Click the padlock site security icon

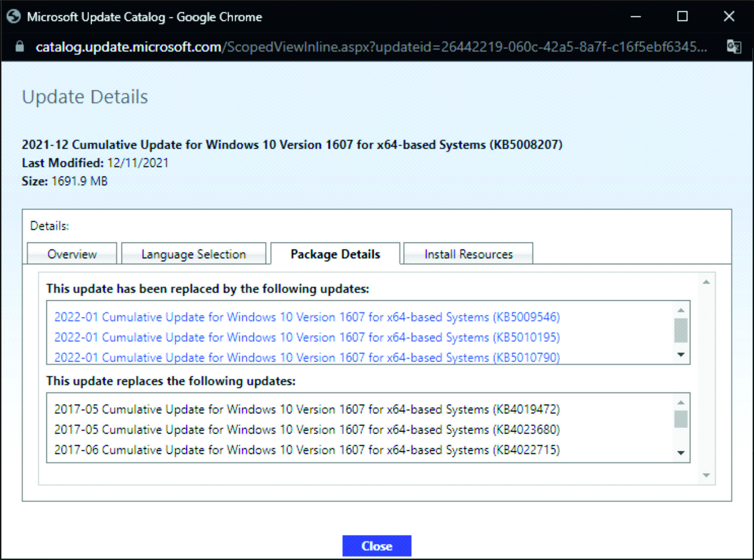[20, 46]
